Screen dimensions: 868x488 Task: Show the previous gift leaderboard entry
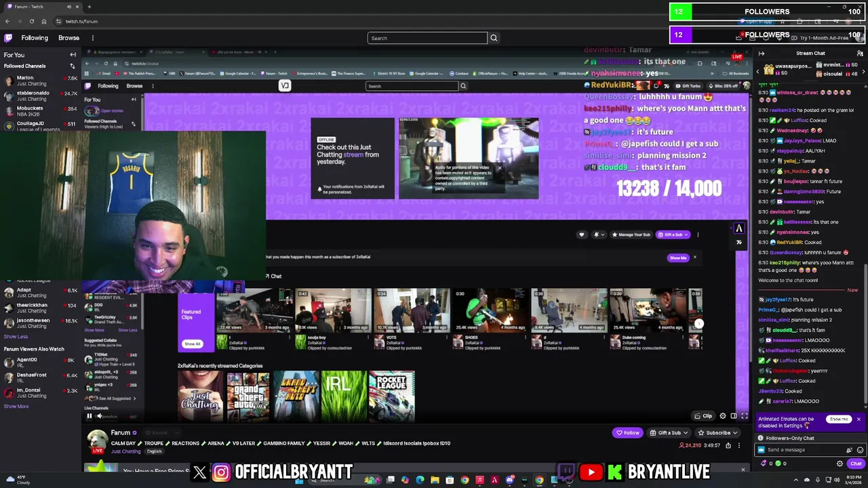(758, 71)
